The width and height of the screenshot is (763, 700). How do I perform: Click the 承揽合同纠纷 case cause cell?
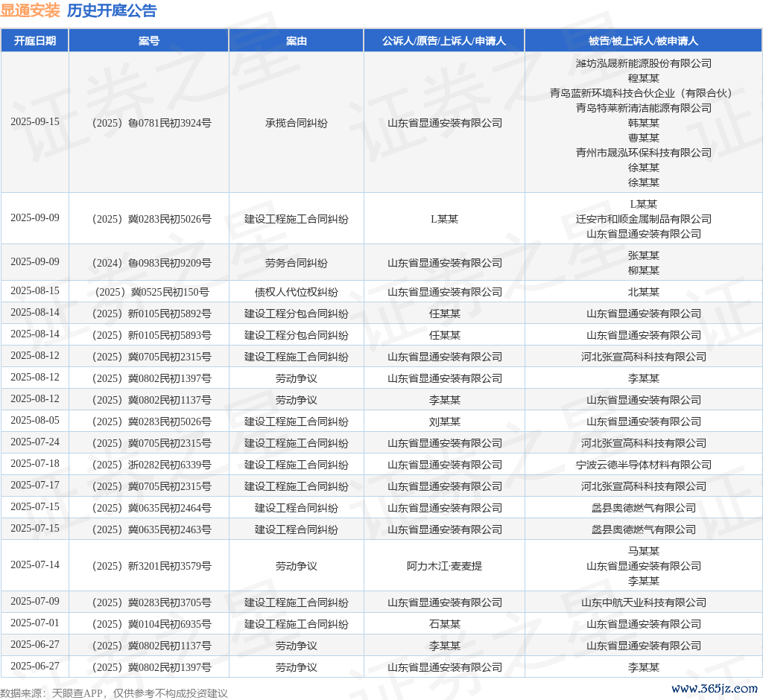pos(296,123)
